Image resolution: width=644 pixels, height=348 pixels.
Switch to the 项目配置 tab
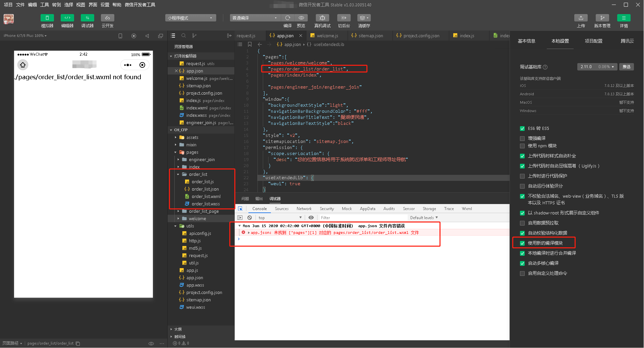coord(593,41)
